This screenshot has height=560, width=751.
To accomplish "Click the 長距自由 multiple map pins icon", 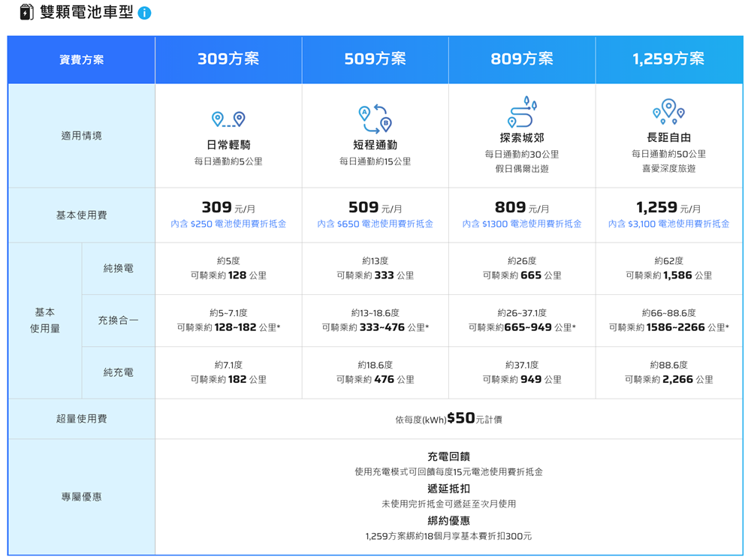I will [668, 112].
